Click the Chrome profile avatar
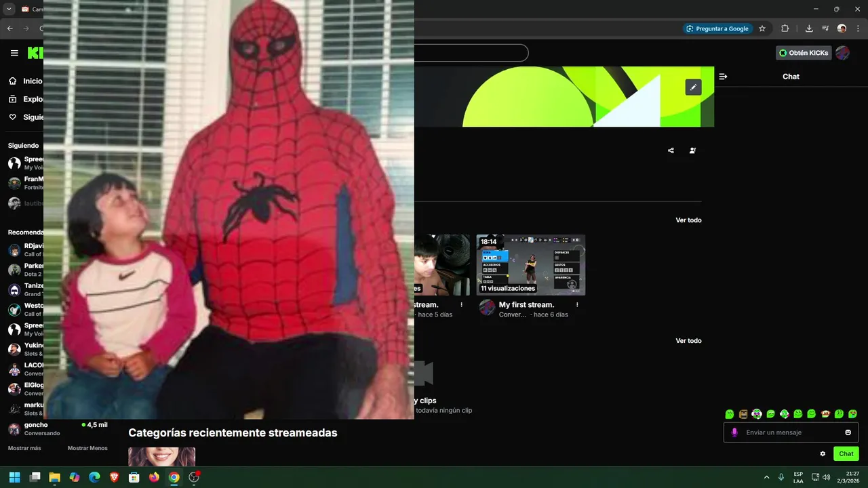This screenshot has height=488, width=868. 842,28
